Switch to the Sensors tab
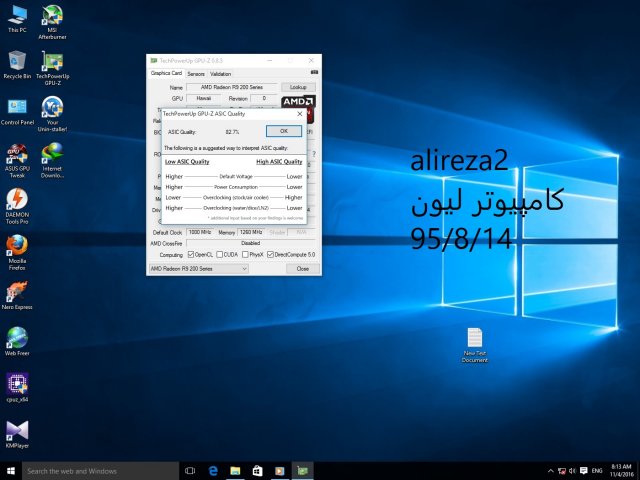 196,74
